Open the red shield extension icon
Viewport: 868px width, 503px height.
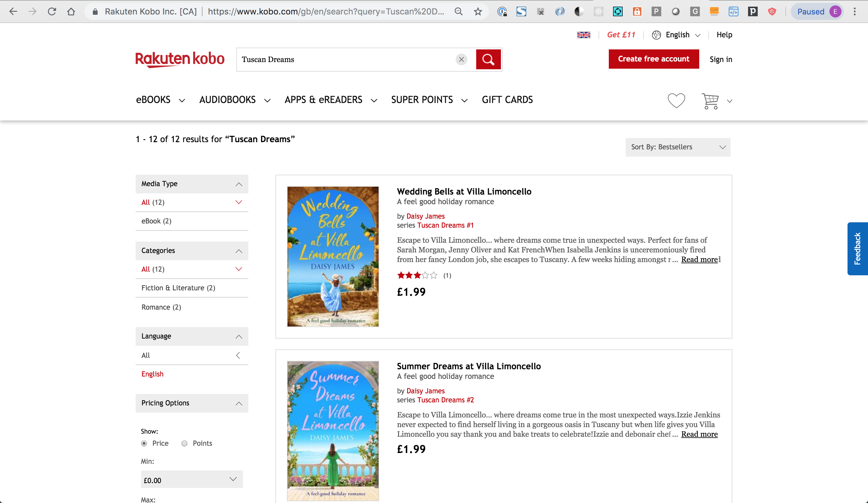coord(772,11)
